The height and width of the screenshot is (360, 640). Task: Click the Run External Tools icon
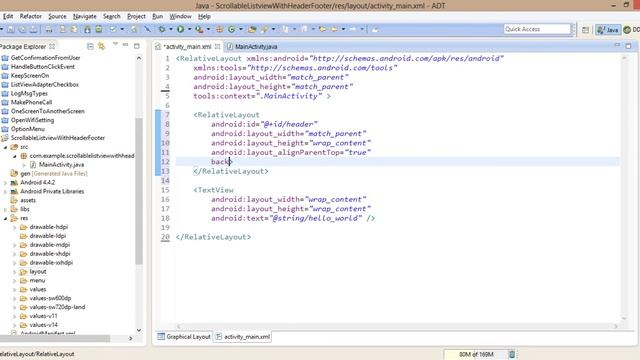[x=199, y=29]
